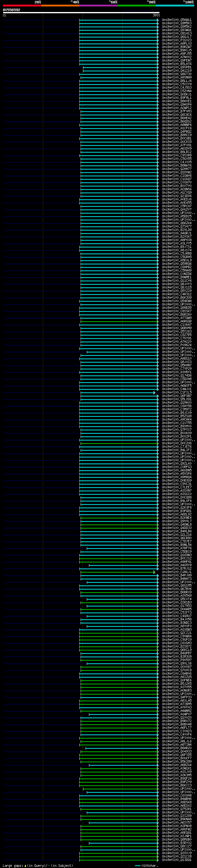Select UniRef100_C4WJX1 label
The width and height of the screenshot is (197, 868).
tap(177, 389)
